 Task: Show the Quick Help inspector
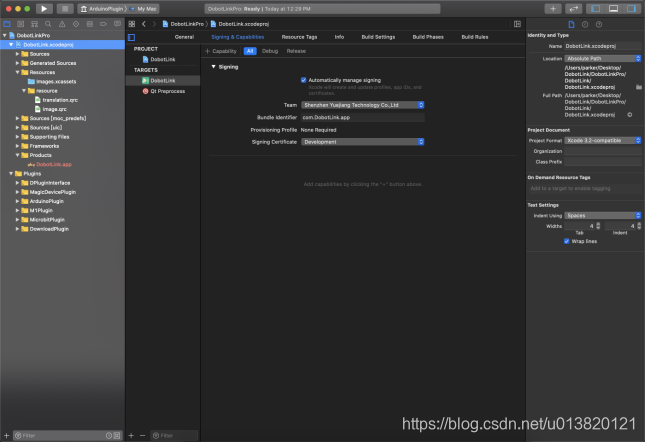click(599, 25)
